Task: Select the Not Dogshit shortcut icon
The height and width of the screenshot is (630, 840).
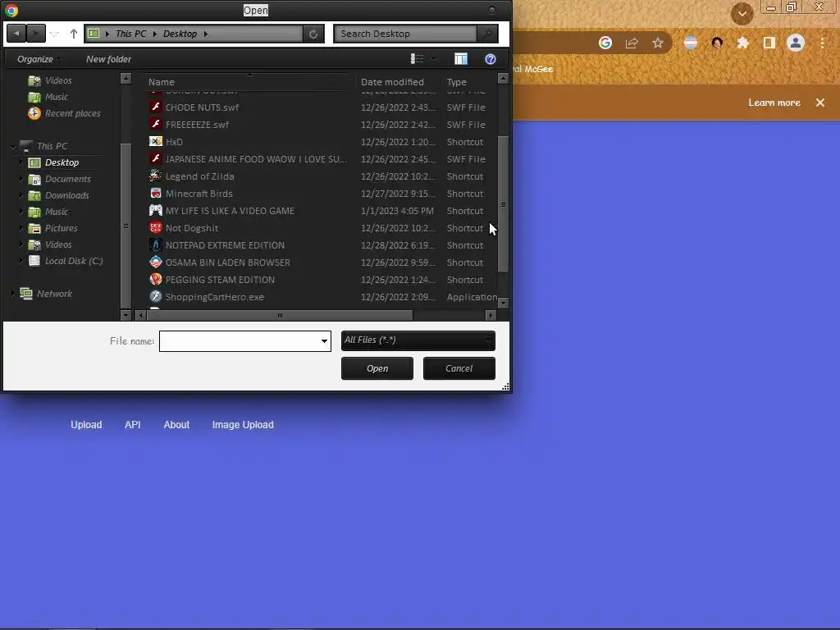Action: (155, 228)
